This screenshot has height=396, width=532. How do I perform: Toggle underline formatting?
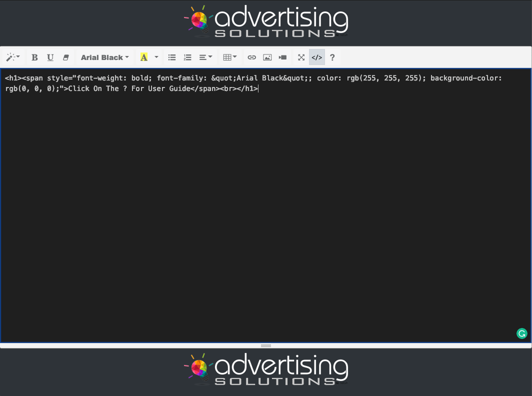[x=50, y=57]
